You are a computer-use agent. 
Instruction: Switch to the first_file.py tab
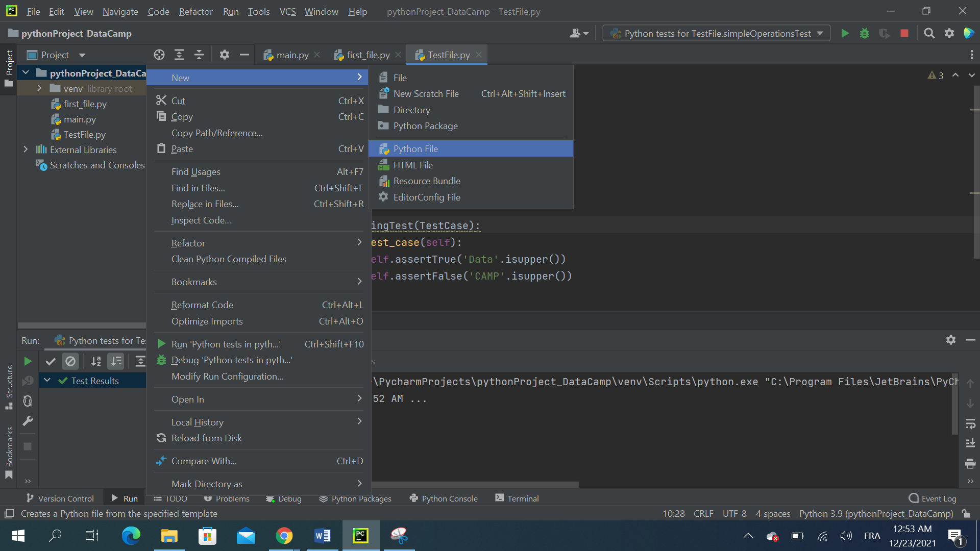(x=366, y=55)
